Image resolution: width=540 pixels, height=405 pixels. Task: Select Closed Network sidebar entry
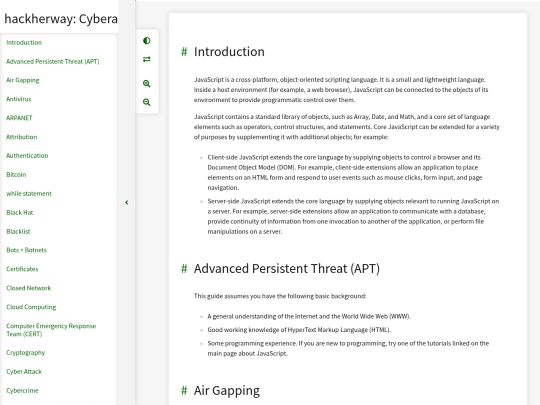click(29, 288)
